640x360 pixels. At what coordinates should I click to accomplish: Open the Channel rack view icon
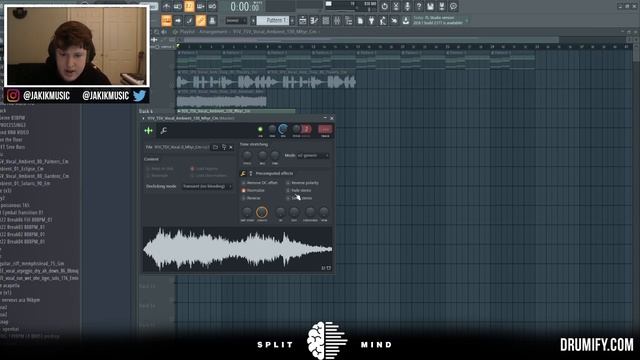[326, 20]
